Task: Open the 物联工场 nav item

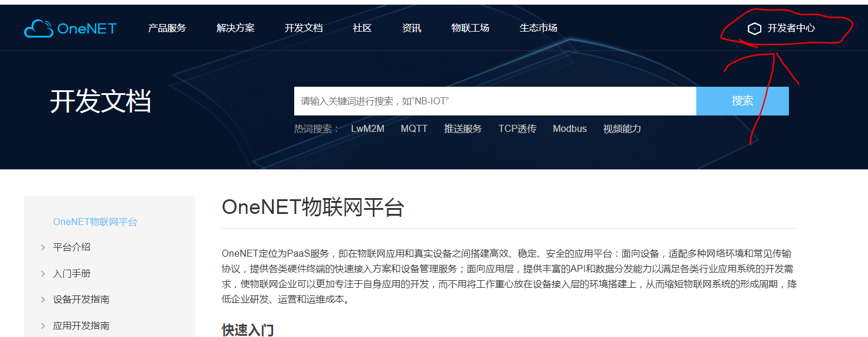Action: (470, 28)
